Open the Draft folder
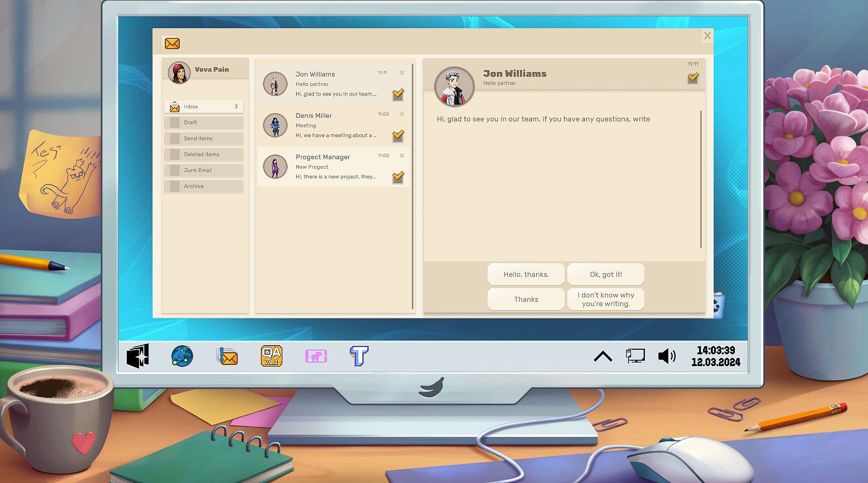Image resolution: width=868 pixels, height=483 pixels. tap(203, 122)
